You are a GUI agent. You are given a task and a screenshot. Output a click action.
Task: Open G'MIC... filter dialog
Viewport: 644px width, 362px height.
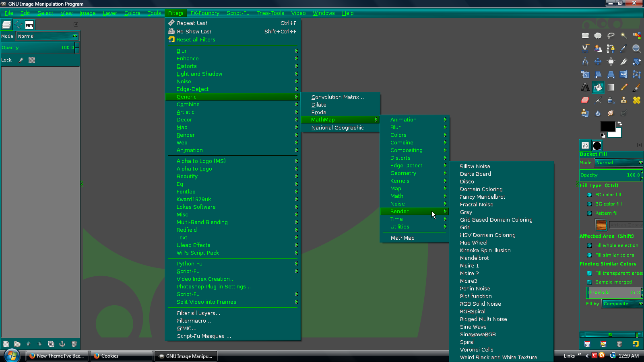click(233, 329)
